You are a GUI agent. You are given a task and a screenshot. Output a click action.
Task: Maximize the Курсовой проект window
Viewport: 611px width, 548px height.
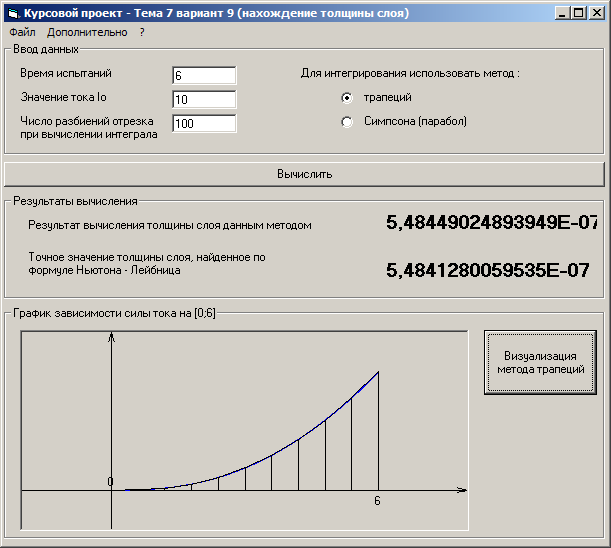coord(580,13)
